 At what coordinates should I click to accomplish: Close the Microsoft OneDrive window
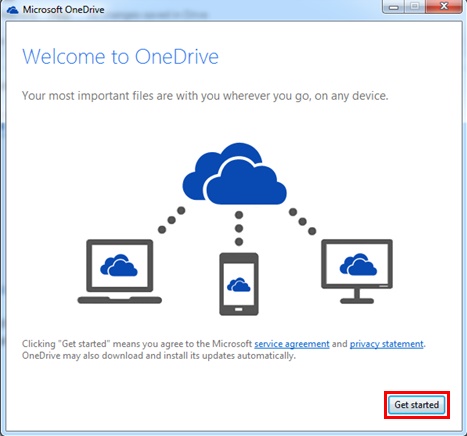point(444,7)
